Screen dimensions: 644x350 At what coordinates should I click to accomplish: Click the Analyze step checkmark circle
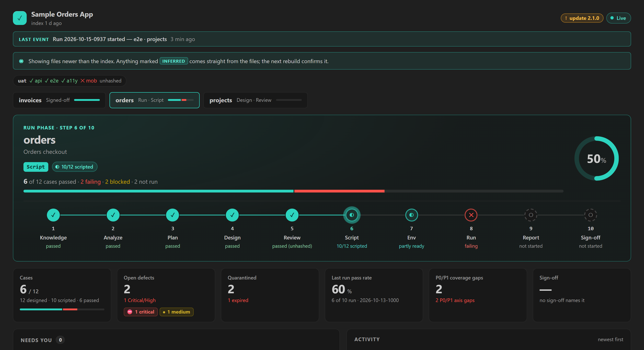pos(113,215)
